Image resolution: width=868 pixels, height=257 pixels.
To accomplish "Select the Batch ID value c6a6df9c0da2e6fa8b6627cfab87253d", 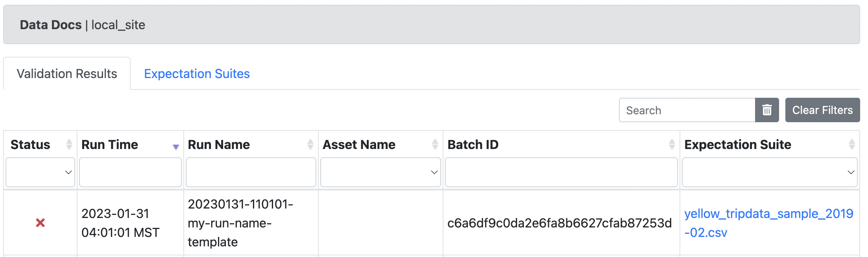I will pos(561,223).
